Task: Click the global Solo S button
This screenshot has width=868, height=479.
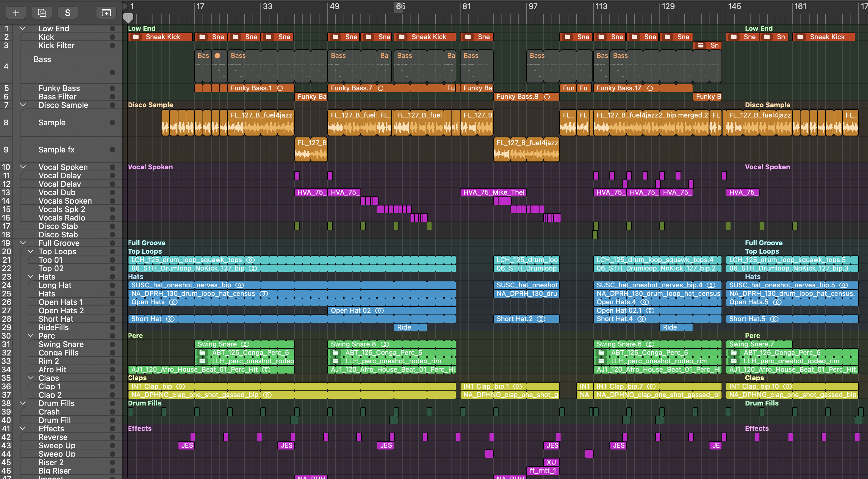Action: click(x=68, y=13)
